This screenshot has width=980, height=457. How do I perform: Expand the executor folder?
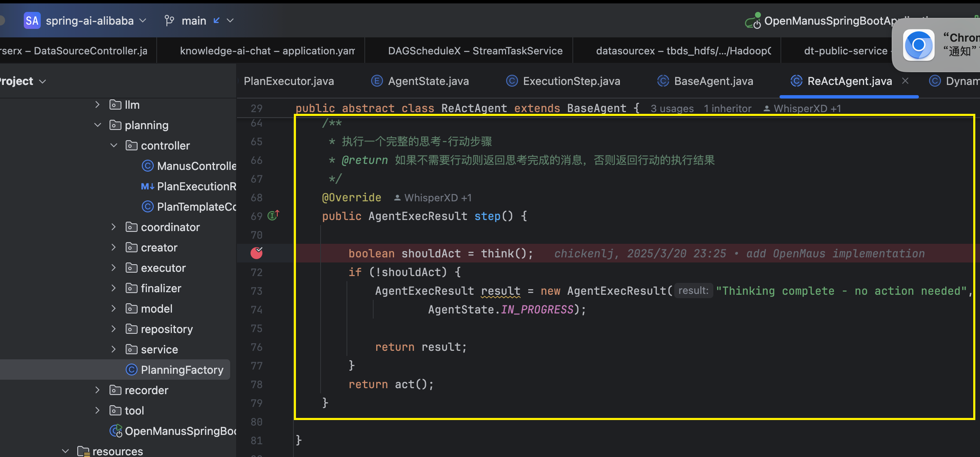point(113,268)
